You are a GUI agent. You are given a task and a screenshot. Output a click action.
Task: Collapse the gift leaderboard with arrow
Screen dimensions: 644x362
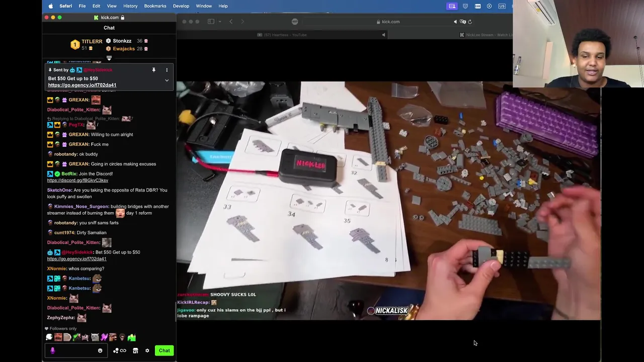pos(109,58)
